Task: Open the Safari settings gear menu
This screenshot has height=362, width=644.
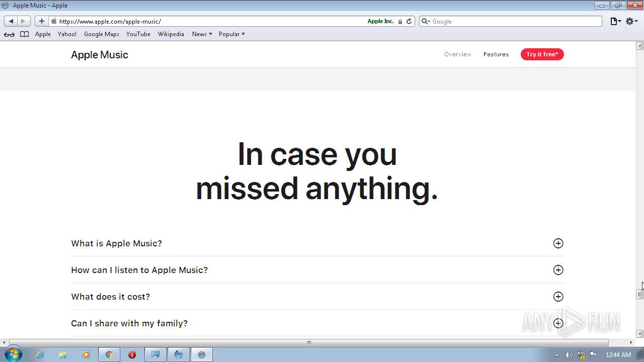Action: 632,21
